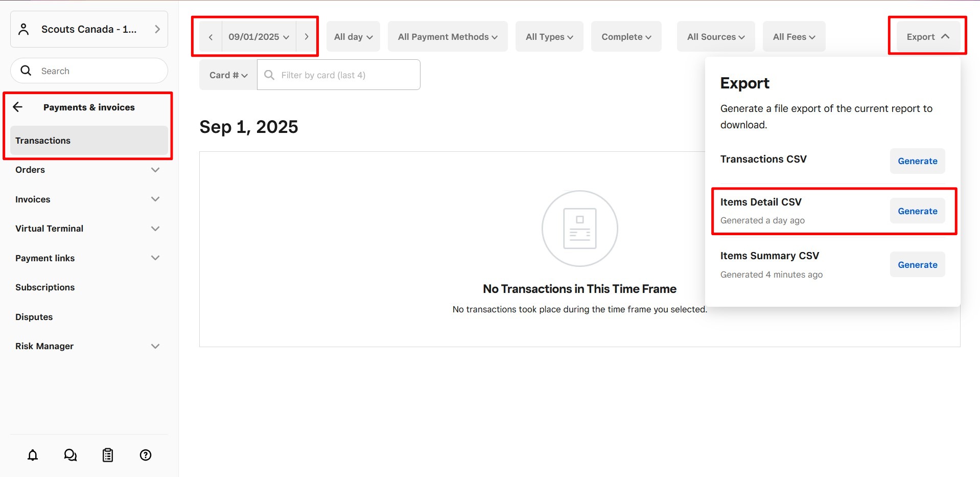Open the messages chat bubble icon
This screenshot has width=980, height=477.
[70, 455]
